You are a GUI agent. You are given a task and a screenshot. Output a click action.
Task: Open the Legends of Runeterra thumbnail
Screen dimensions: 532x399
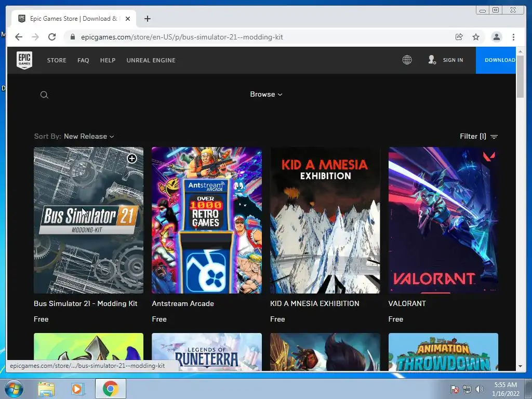(x=207, y=352)
